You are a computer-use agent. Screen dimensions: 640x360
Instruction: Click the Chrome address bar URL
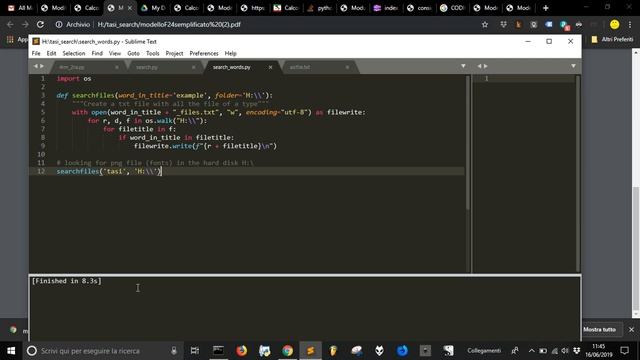tap(169, 24)
